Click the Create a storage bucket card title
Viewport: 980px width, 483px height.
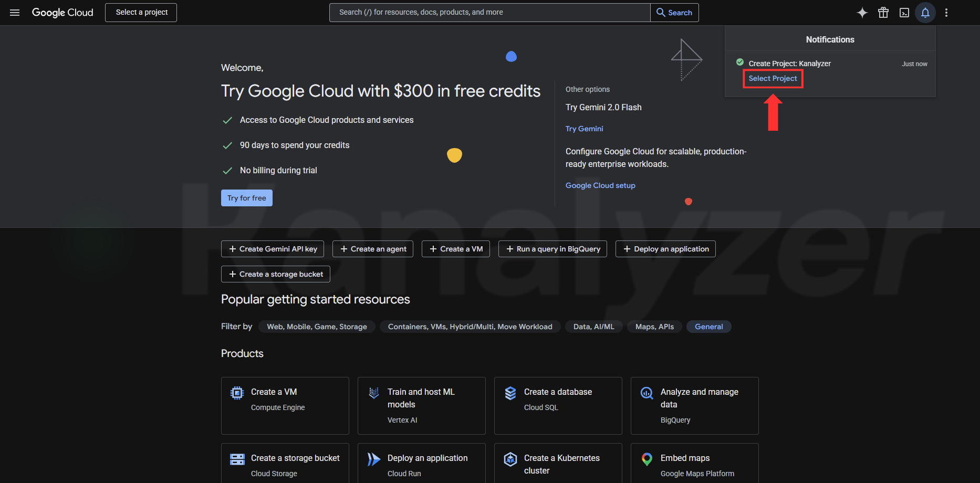tap(295, 458)
